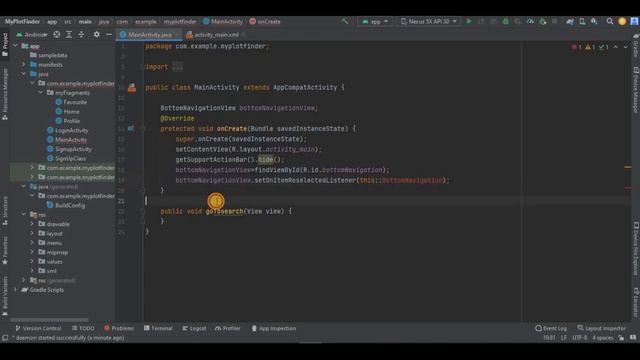Collapse the app module tree node

click(16, 46)
